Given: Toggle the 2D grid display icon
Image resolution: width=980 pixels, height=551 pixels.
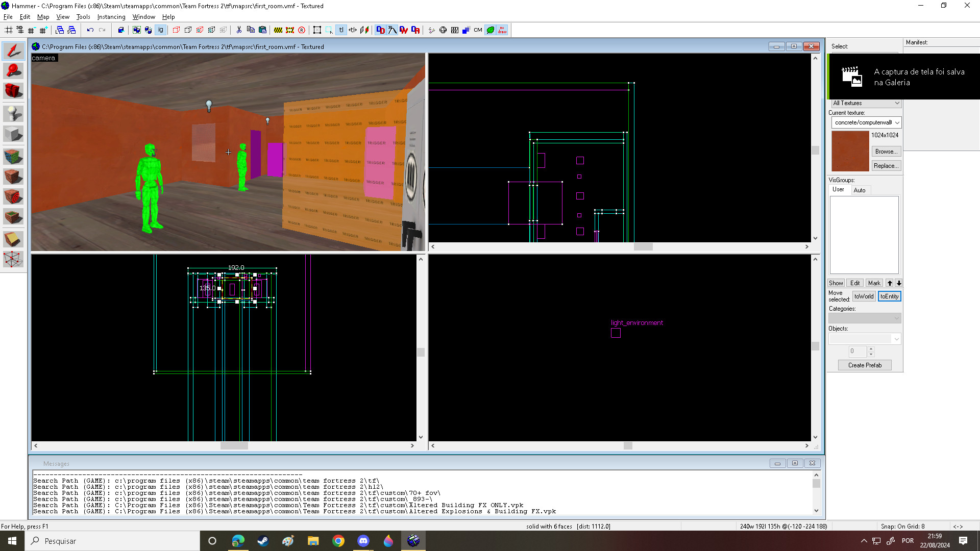Looking at the screenshot, I should click(9, 30).
